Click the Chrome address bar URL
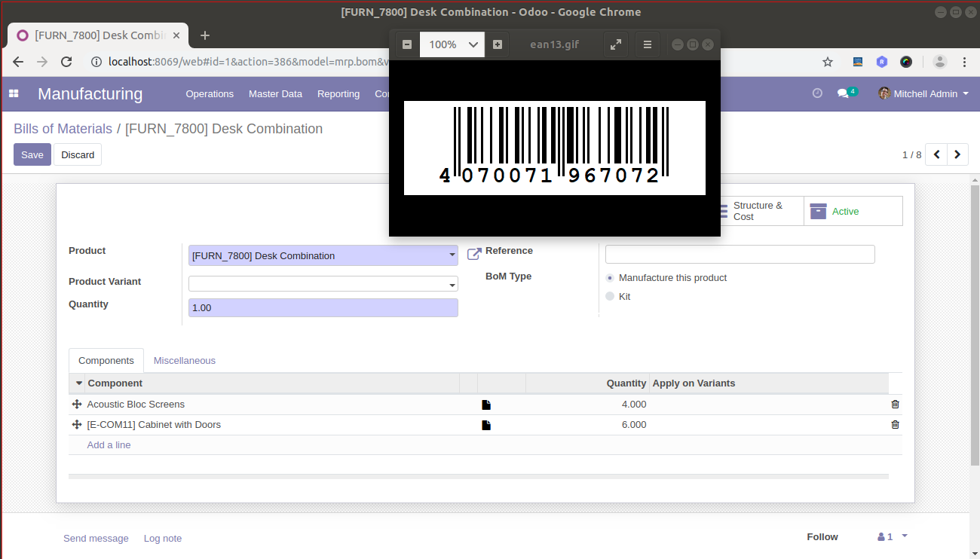 coord(249,62)
